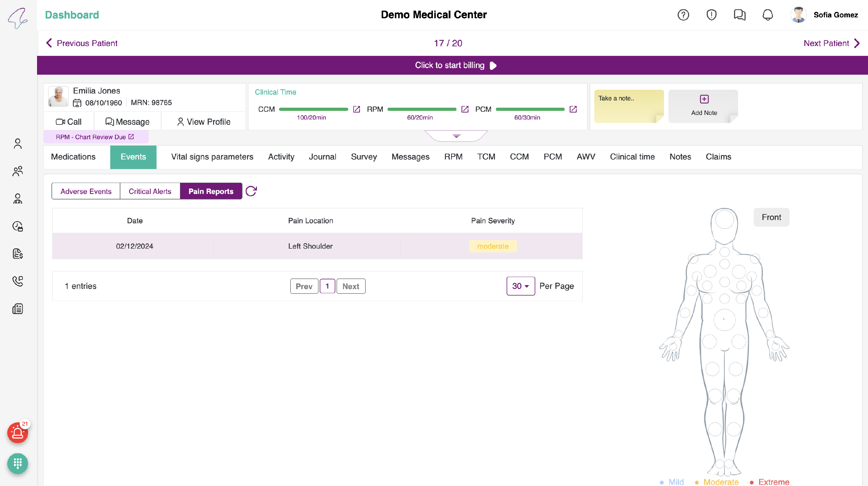Expand the clinical time panel arrow
868x486 pixels.
pos(456,136)
